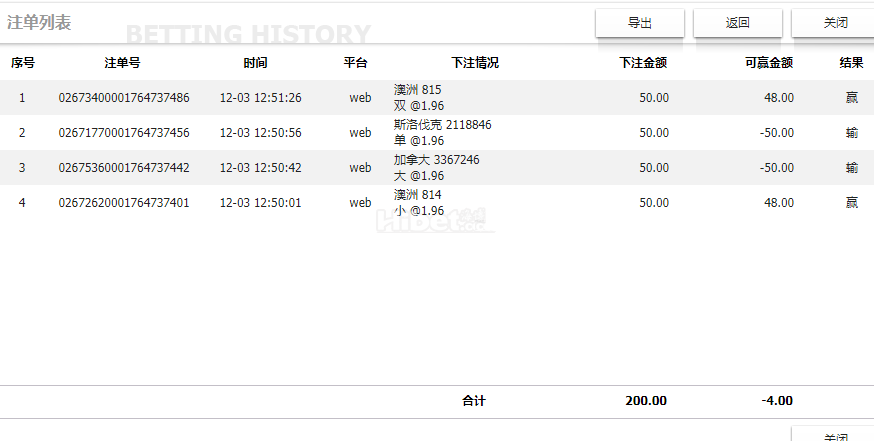Click the 平台 column header
This screenshot has height=441, width=874.
click(356, 63)
